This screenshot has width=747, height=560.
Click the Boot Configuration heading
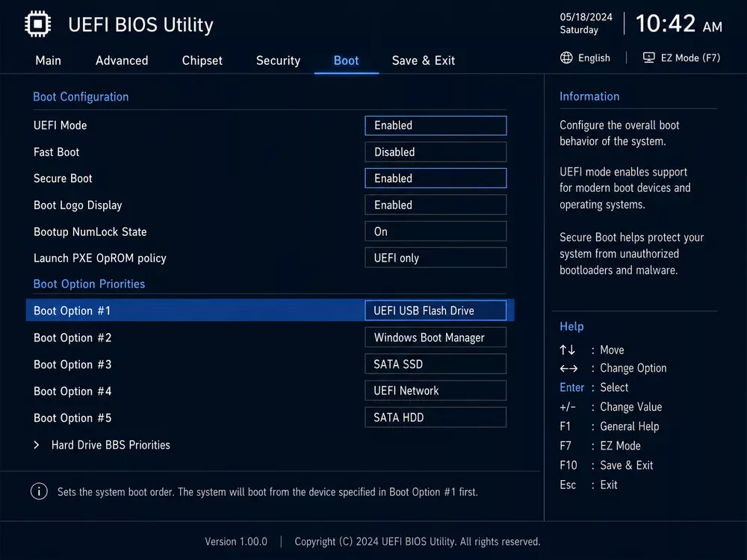[x=81, y=96]
